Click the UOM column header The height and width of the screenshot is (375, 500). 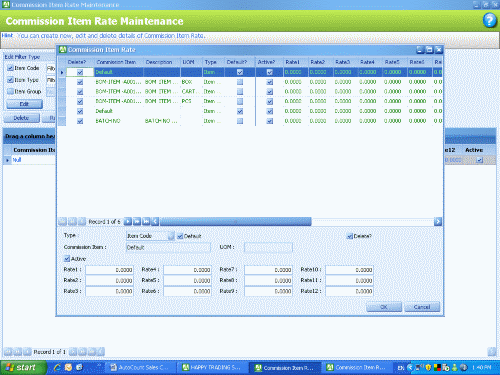point(191,62)
